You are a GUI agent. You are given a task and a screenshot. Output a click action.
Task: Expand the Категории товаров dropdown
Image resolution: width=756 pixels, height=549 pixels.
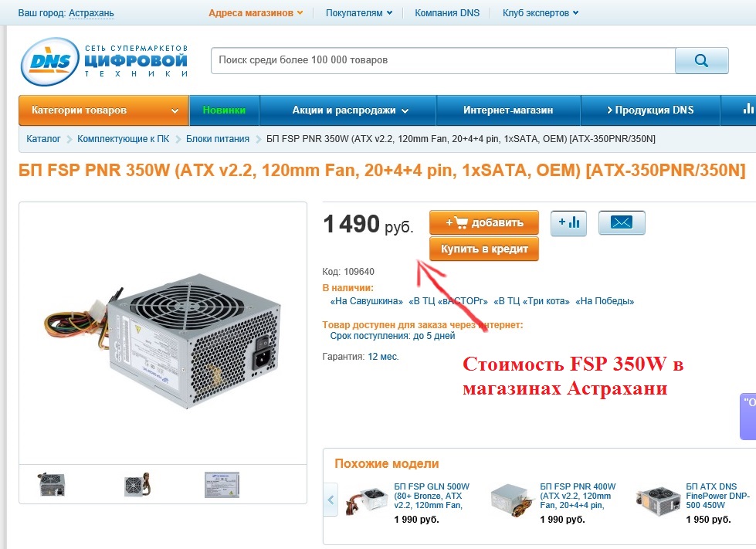103,110
